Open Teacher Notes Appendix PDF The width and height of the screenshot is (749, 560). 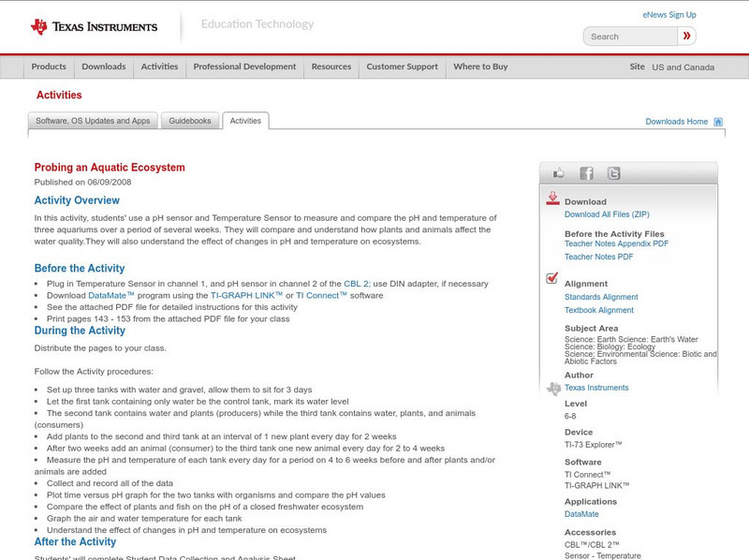point(616,243)
